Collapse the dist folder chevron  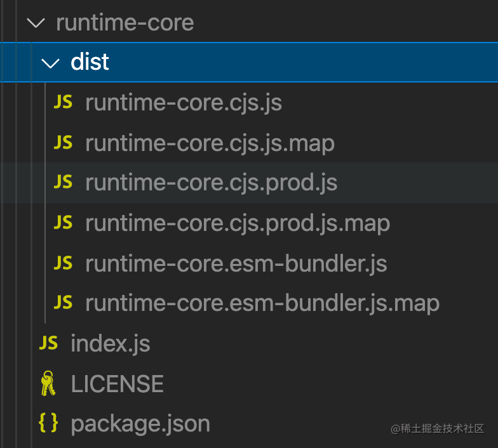point(50,62)
